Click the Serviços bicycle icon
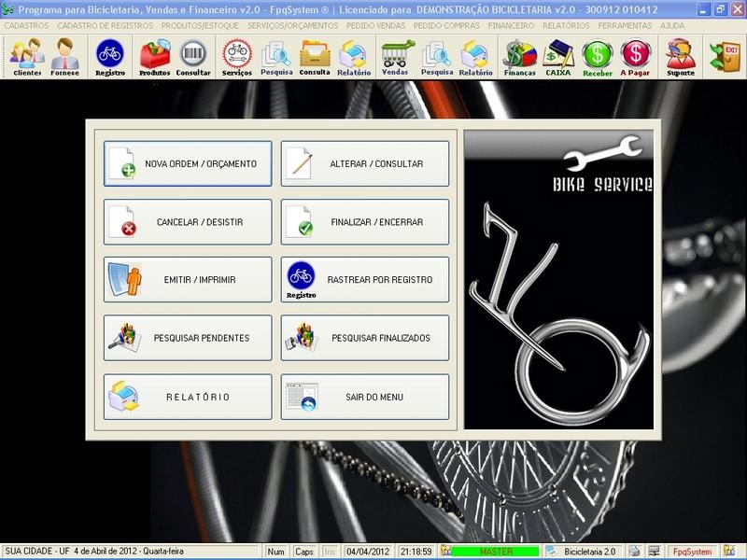 237,58
